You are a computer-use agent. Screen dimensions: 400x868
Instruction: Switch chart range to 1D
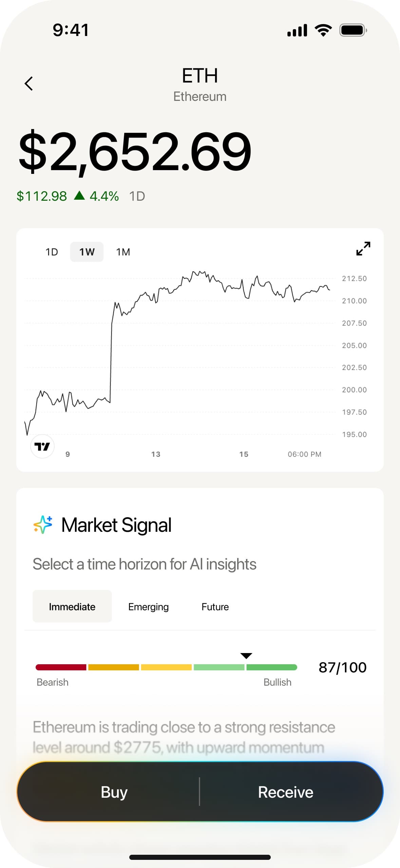52,252
